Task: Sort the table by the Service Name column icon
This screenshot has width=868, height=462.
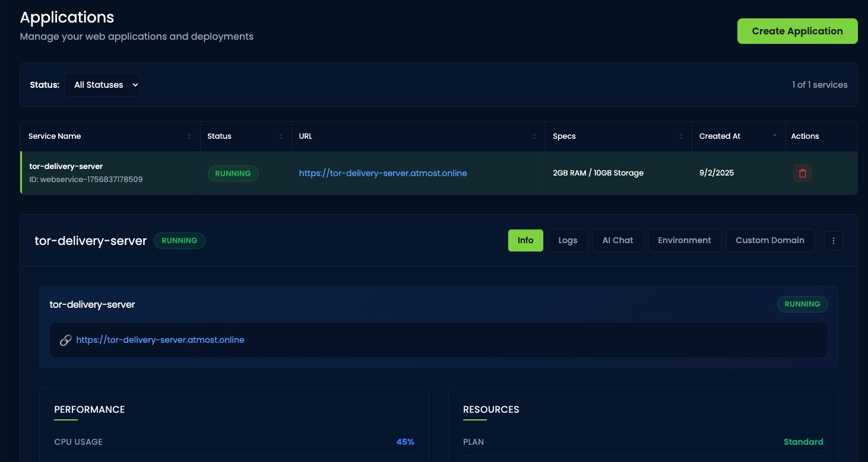Action: (189, 136)
